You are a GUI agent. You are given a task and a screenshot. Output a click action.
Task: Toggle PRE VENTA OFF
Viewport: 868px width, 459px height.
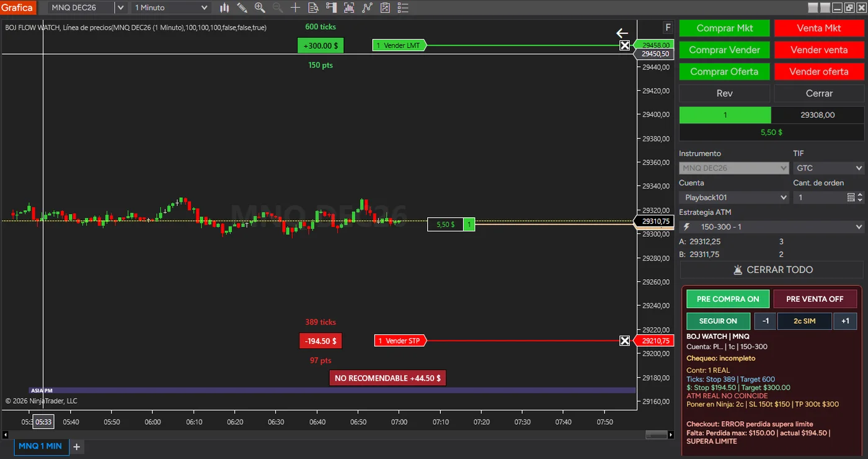point(815,299)
